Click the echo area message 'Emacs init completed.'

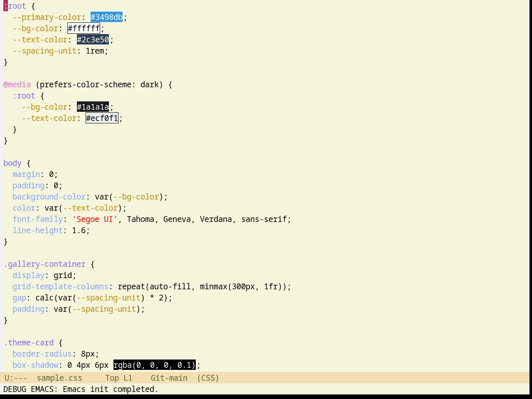tap(111, 389)
